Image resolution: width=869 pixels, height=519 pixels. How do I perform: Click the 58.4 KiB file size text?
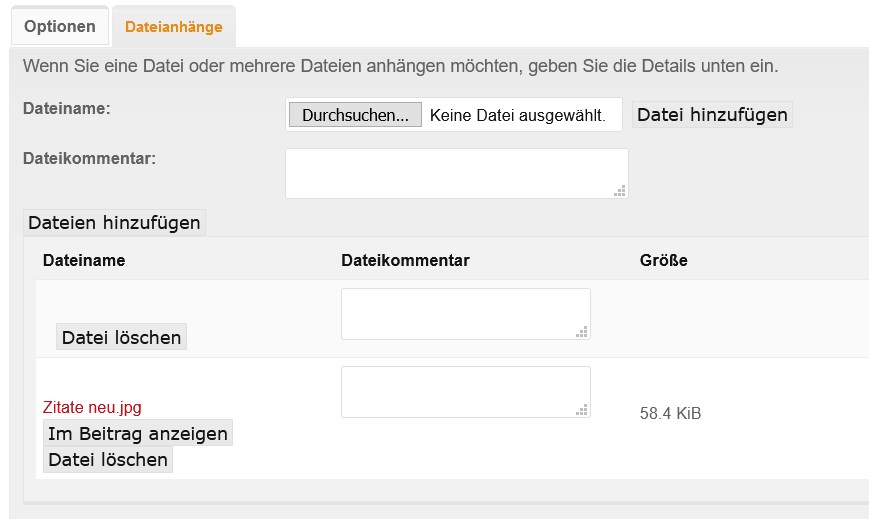click(670, 413)
